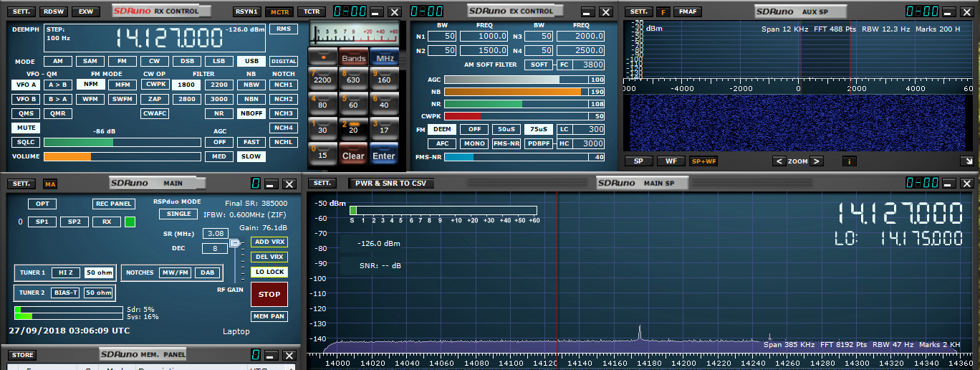Set AGC to FAST
The image size is (980, 370).
tap(251, 142)
